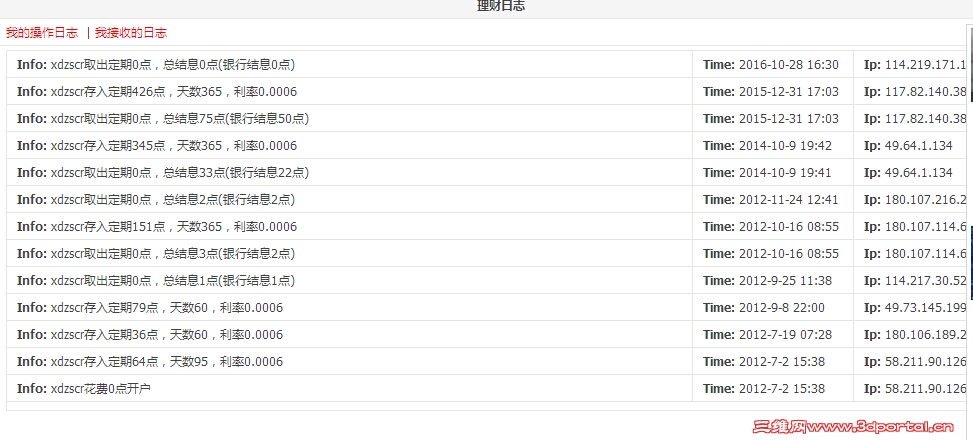Click the 理财日志 page heading
The image size is (973, 440).
[x=501, y=6]
